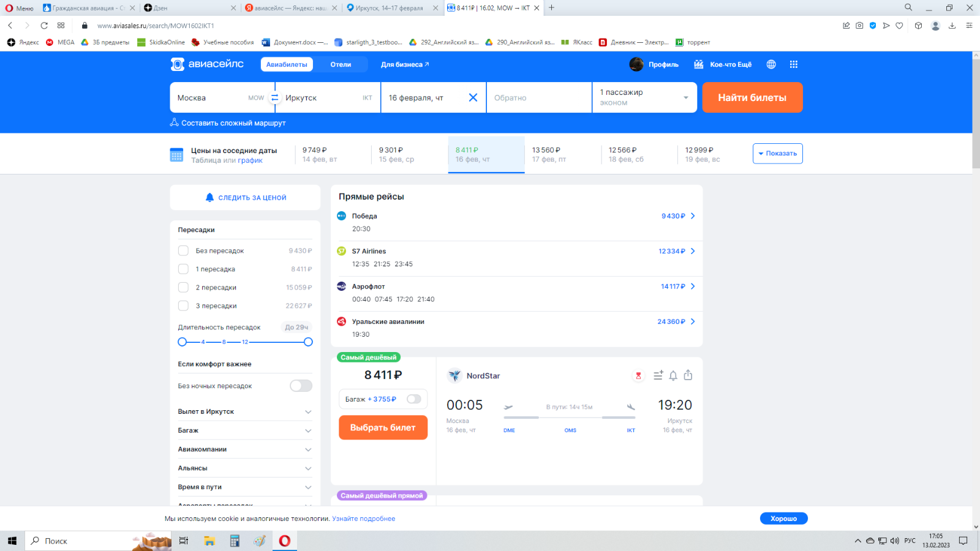This screenshot has height=551, width=980.
Task: Open browser search tabs magnifier
Action: pyautogui.click(x=908, y=7)
